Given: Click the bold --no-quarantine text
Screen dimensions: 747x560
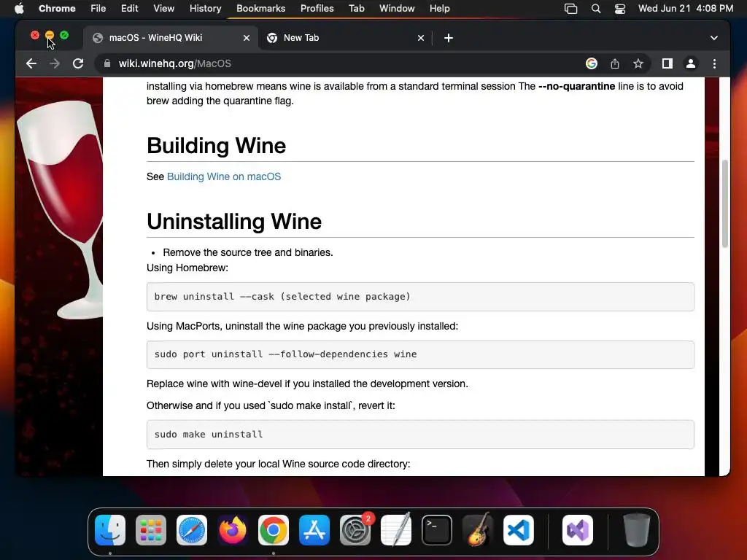Looking at the screenshot, I should 576,86.
